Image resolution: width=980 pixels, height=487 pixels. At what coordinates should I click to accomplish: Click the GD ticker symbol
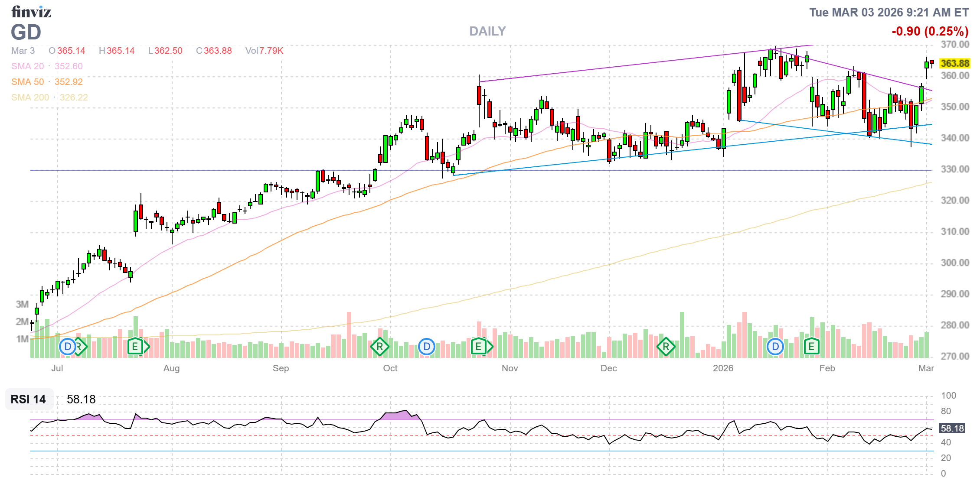[x=26, y=32]
